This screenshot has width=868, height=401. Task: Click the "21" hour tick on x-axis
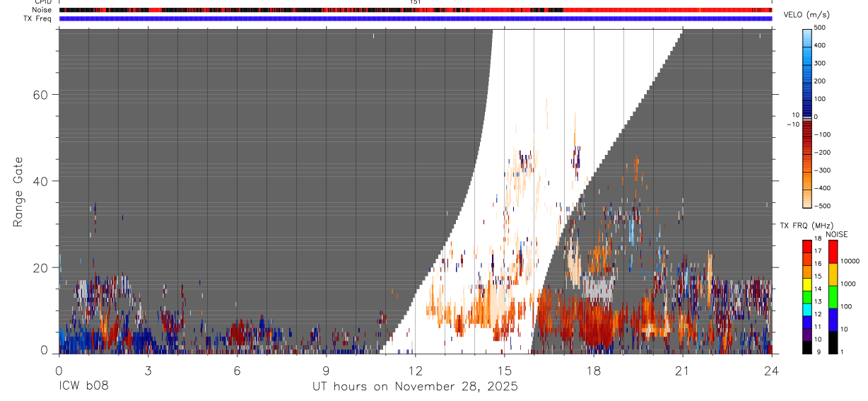(x=683, y=371)
